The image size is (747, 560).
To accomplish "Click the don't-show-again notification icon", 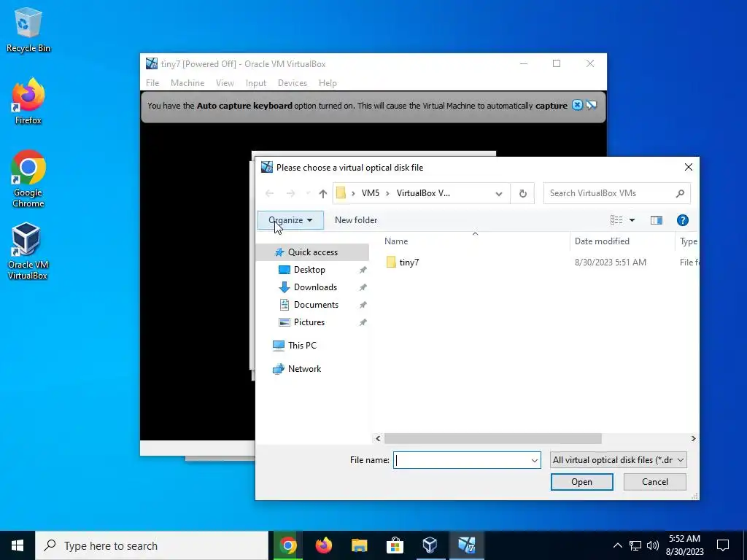I will coord(591,105).
